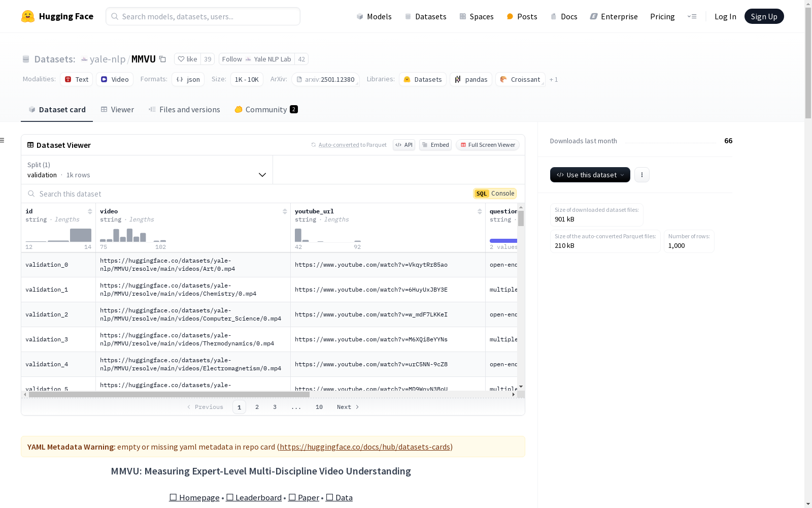Go to Models in top navigation
Viewport: 812px width, 508px height.
click(x=374, y=16)
